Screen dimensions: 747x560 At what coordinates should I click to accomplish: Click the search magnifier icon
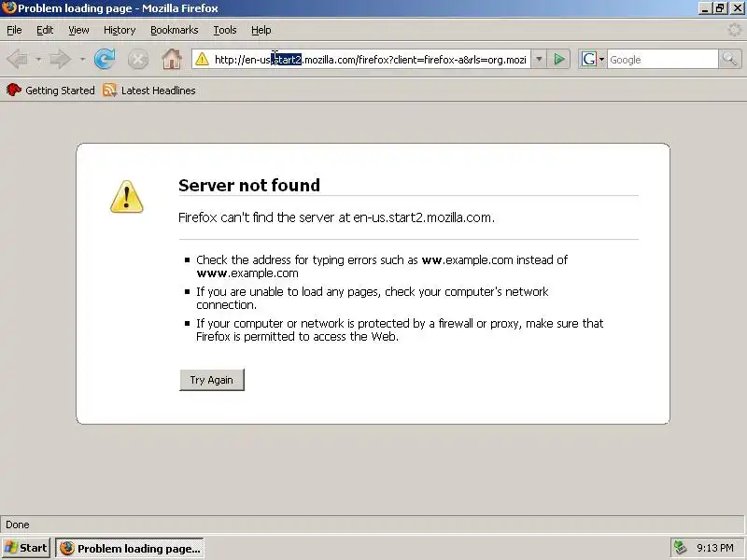[729, 60]
